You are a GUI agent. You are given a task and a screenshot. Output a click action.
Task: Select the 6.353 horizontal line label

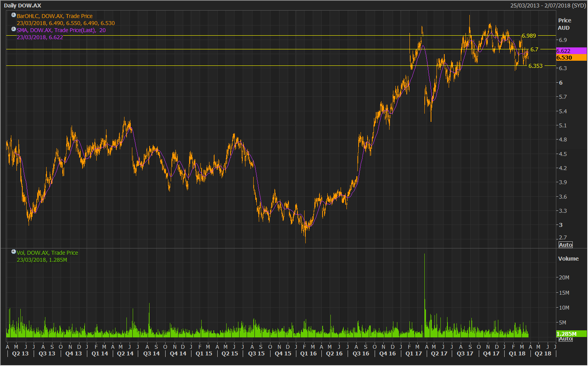(x=536, y=66)
